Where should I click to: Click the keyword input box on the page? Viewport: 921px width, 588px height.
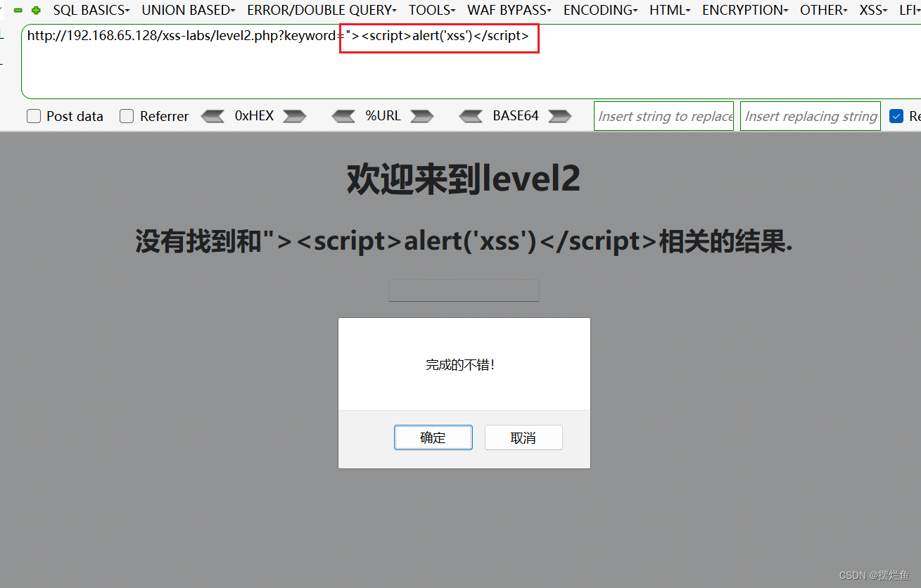[x=464, y=290]
